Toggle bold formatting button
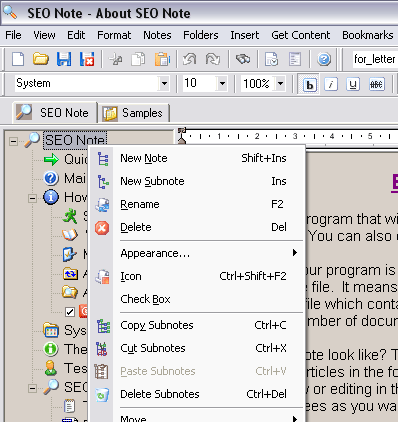This screenshot has height=422, width=398. 309,84
